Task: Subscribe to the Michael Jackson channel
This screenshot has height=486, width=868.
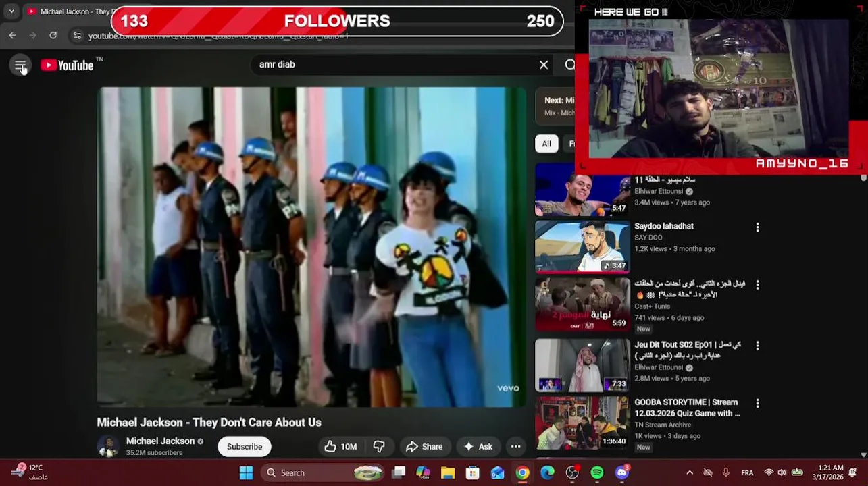Action: click(245, 446)
